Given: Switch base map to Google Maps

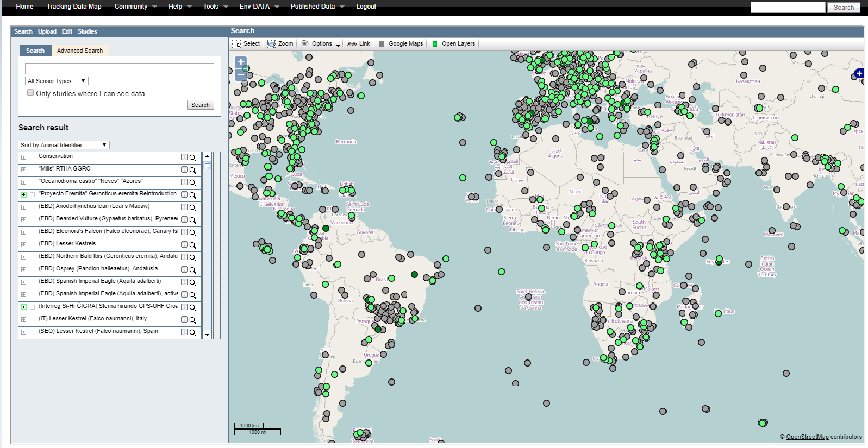Looking at the screenshot, I should tap(401, 43).
